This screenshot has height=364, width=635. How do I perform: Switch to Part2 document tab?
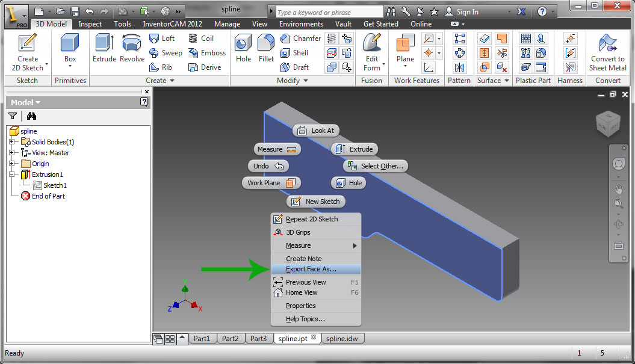coord(231,339)
